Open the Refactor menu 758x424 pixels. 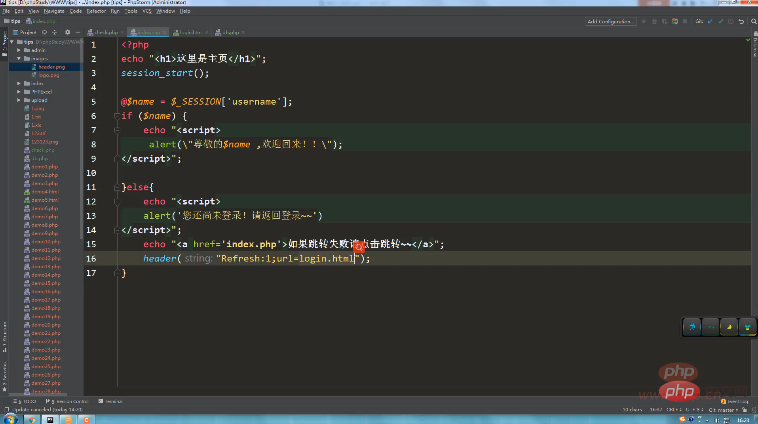point(96,11)
